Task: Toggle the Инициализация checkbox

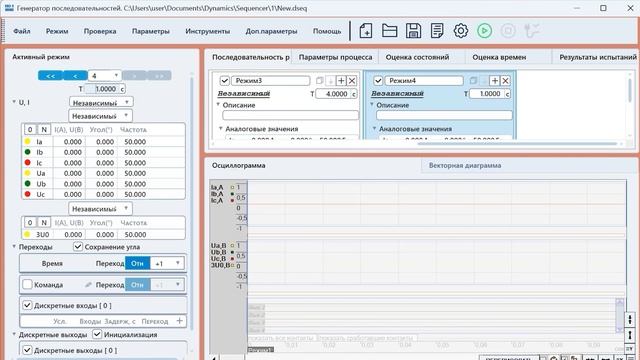Action: pos(97,334)
